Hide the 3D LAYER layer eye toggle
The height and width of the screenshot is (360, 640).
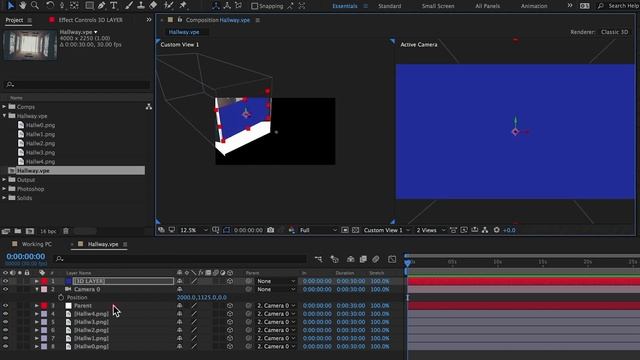(x=6, y=281)
